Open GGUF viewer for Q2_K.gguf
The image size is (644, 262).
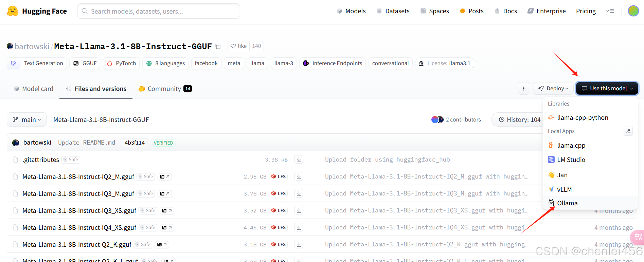[162, 244]
